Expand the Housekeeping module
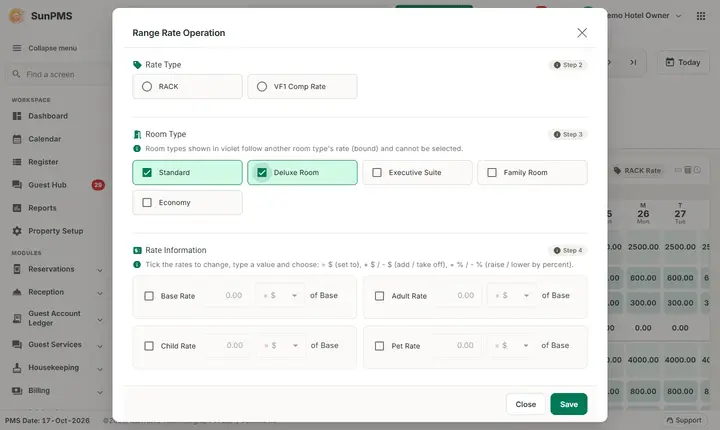 100,368
